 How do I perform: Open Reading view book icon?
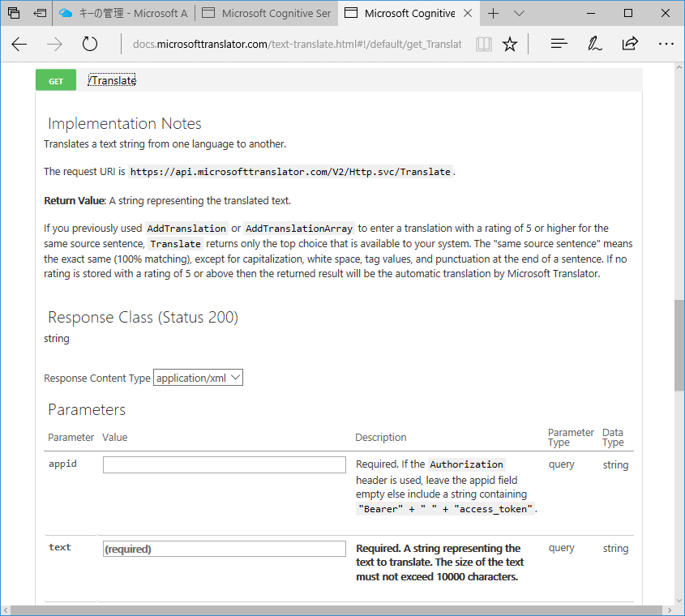point(484,45)
